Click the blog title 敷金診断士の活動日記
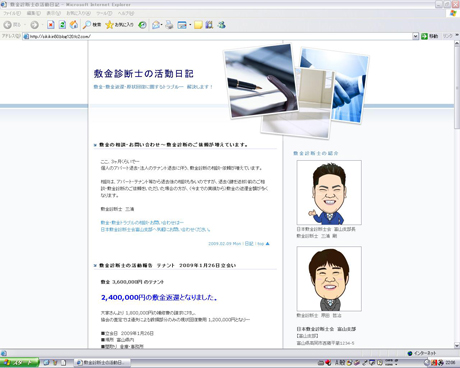Screen dimensions: 460x368 144,73
